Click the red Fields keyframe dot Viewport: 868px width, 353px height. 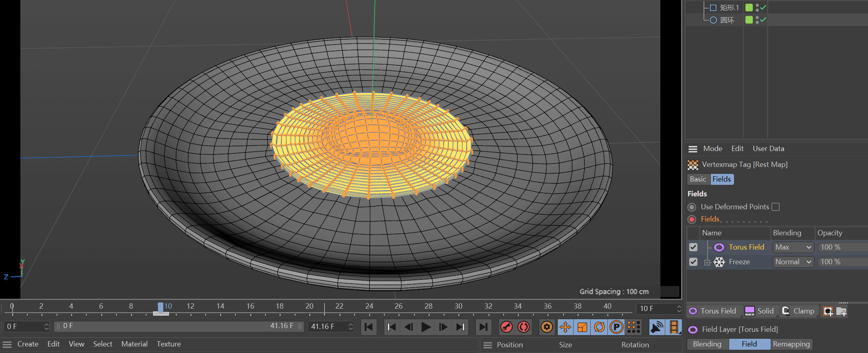coord(692,219)
